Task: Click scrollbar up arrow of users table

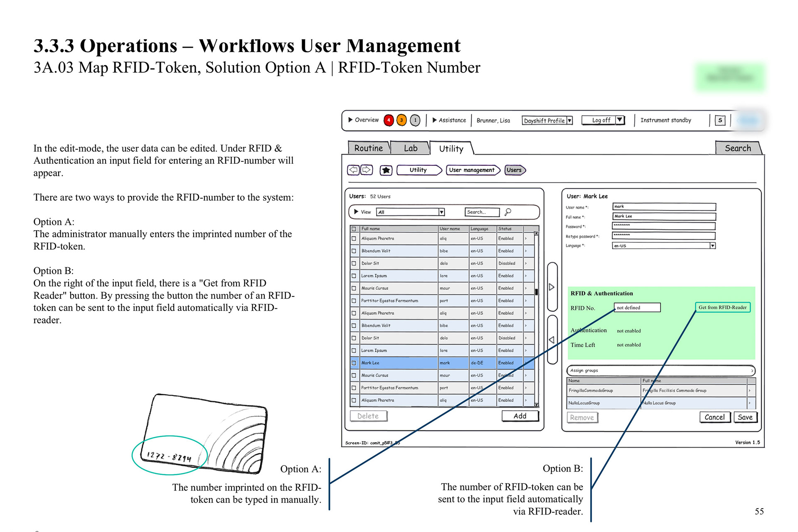Action: click(537, 234)
